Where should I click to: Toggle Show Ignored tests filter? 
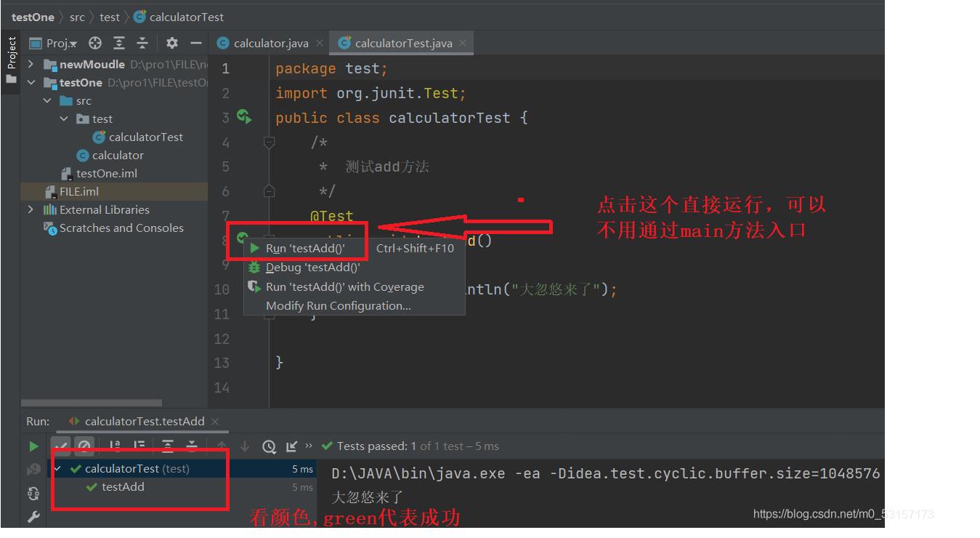click(85, 446)
